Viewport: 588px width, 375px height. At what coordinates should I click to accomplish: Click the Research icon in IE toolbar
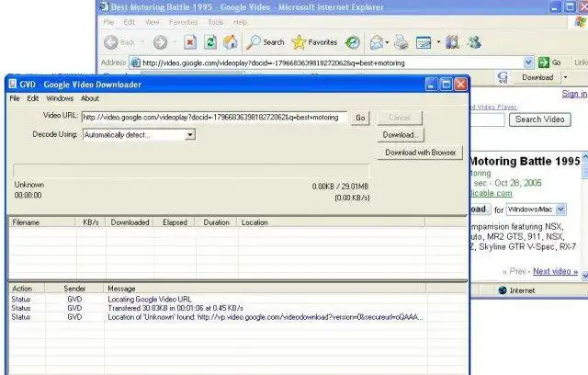[x=452, y=42]
